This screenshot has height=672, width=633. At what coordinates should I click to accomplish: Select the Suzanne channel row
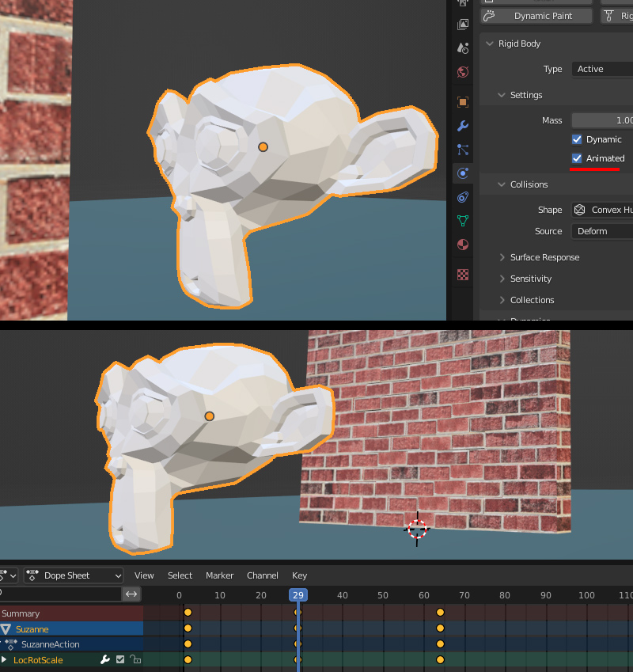point(71,628)
